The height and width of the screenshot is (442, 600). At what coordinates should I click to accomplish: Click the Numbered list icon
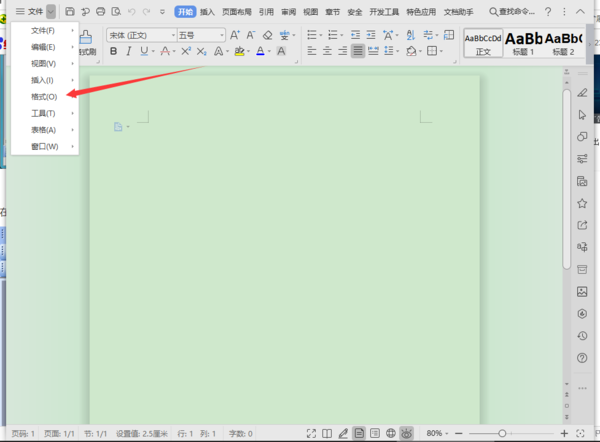pyautogui.click(x=333, y=35)
